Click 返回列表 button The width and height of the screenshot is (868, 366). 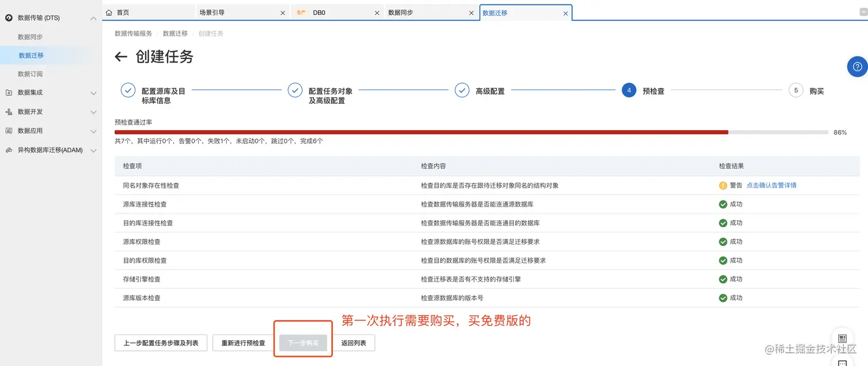coord(354,343)
